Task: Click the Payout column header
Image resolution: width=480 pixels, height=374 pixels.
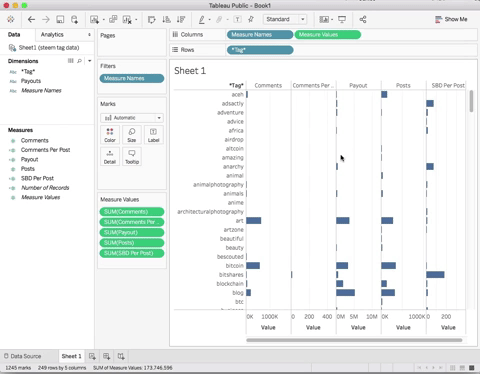Action: (x=358, y=86)
